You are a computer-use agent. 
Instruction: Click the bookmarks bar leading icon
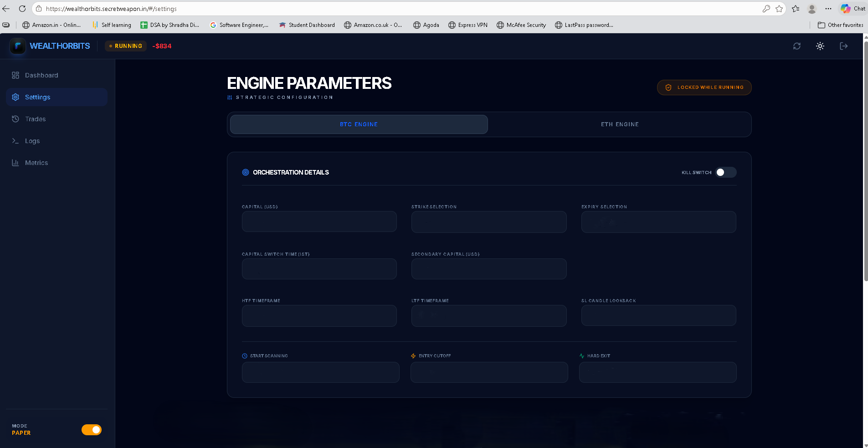coord(6,25)
